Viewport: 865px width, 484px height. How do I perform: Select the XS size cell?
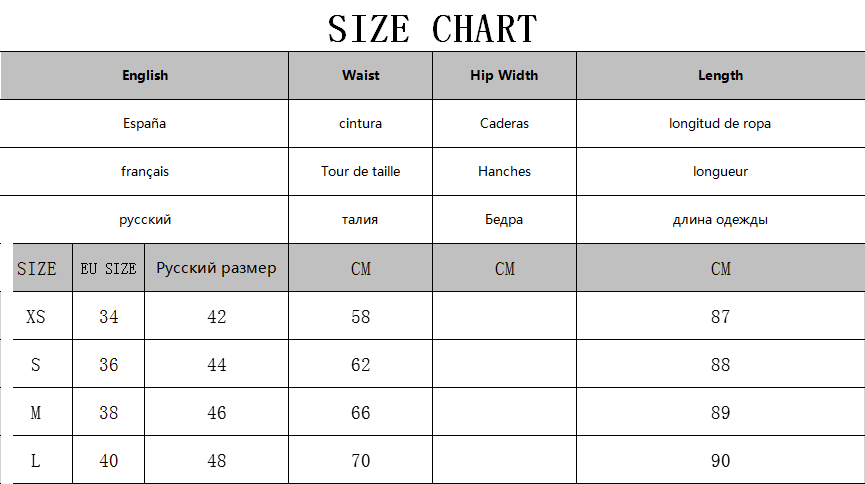pos(36,317)
